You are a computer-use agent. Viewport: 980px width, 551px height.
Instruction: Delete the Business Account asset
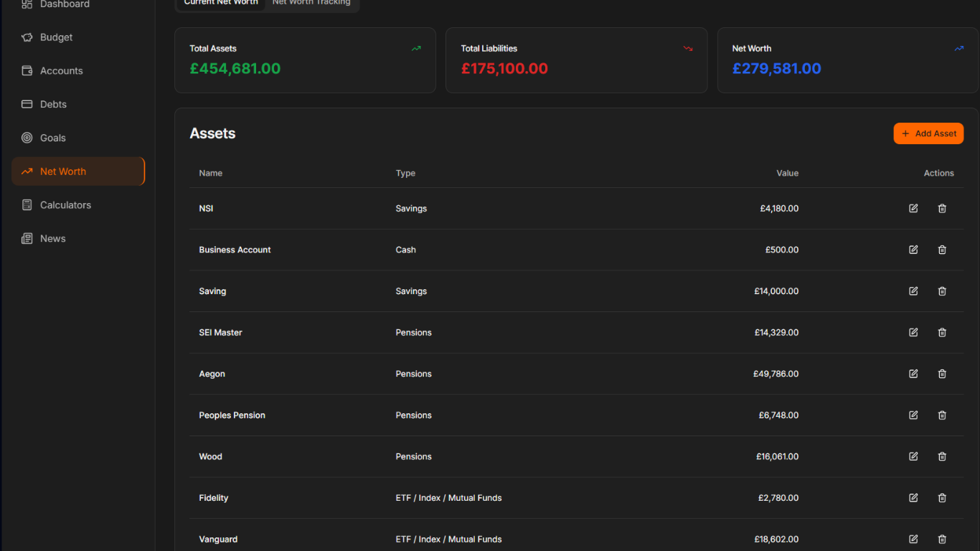[942, 250]
